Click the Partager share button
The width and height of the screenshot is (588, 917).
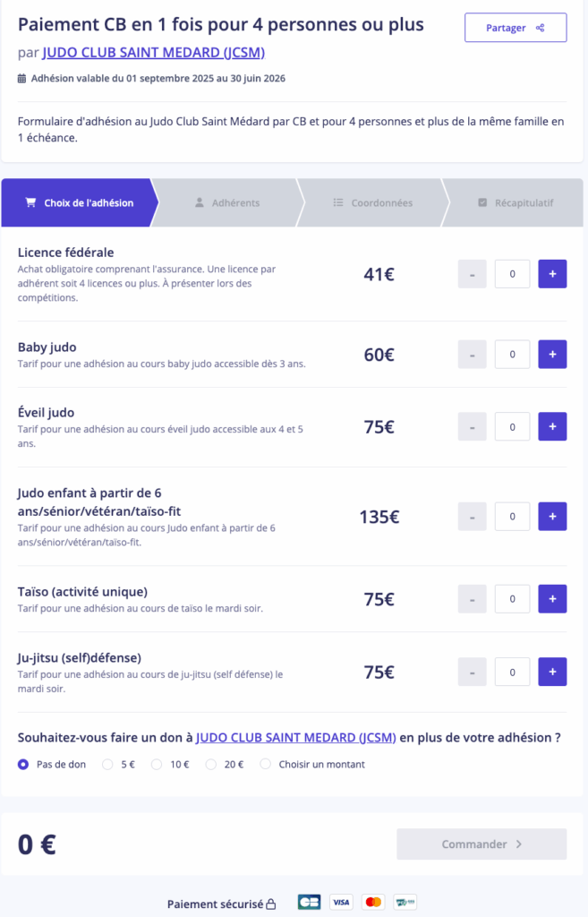tap(516, 28)
